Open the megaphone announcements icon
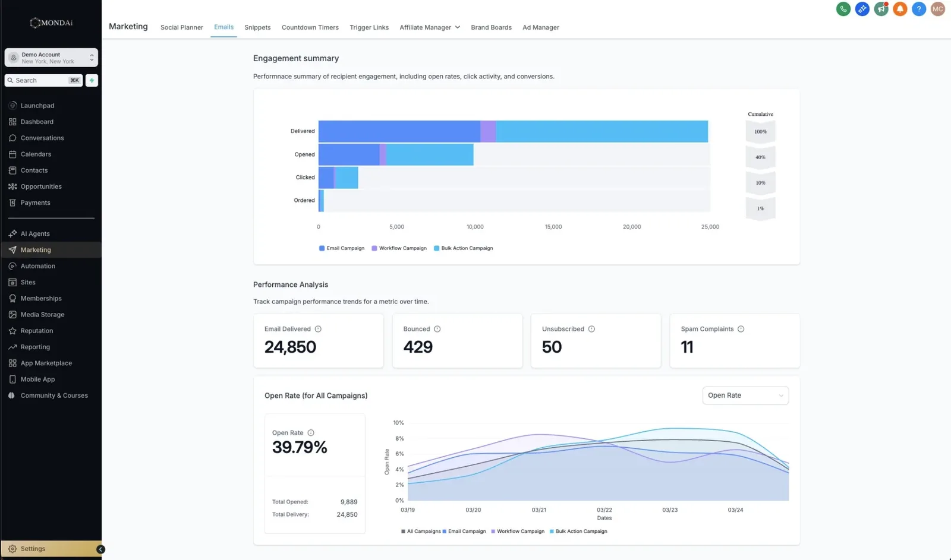951x560 pixels. pyautogui.click(x=881, y=9)
